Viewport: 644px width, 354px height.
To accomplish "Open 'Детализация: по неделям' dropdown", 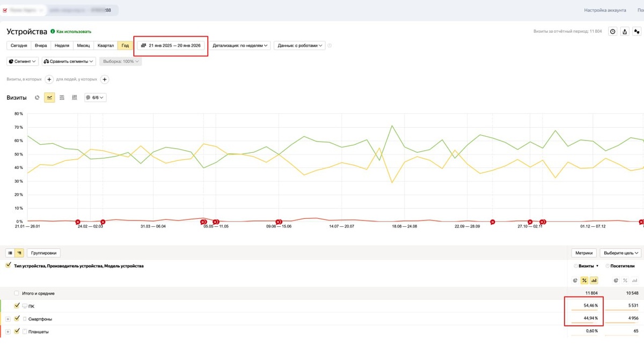I will tap(240, 46).
